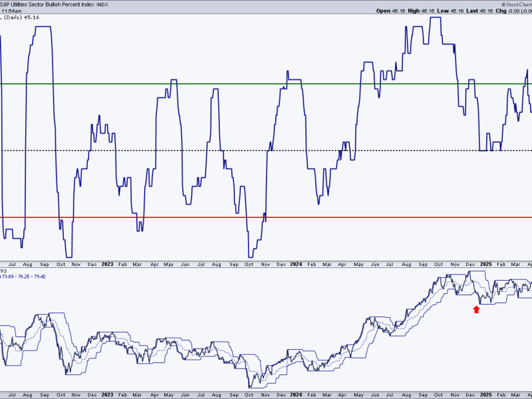Click the "Last 45.16" value in the header
This screenshot has height=399, width=532.
(x=479, y=11)
